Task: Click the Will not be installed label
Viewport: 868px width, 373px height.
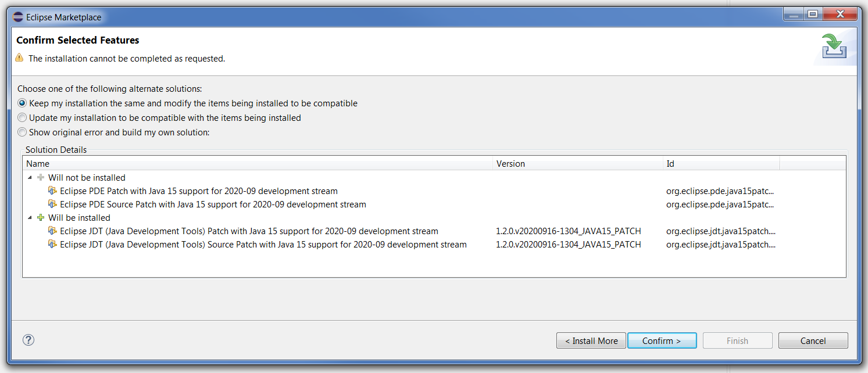Action: pyautogui.click(x=87, y=177)
